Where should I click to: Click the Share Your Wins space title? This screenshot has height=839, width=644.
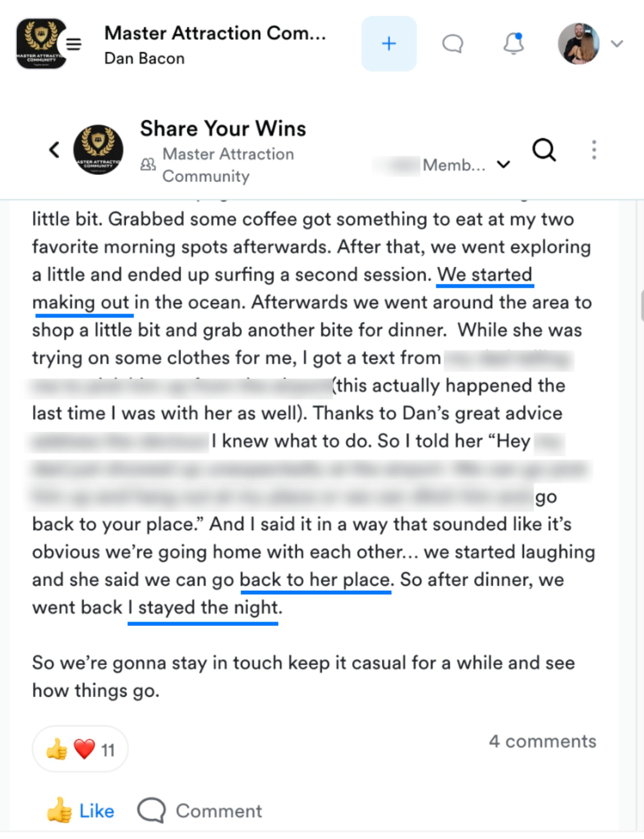[x=223, y=128]
